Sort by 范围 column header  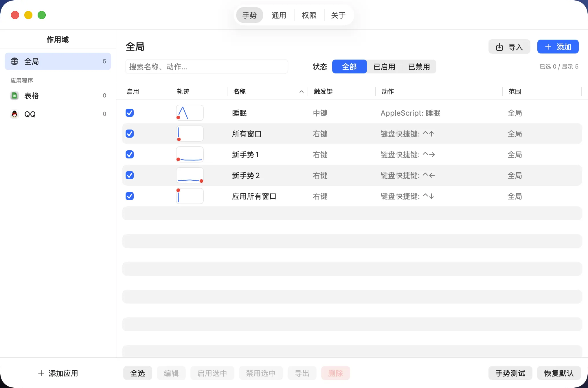point(515,92)
